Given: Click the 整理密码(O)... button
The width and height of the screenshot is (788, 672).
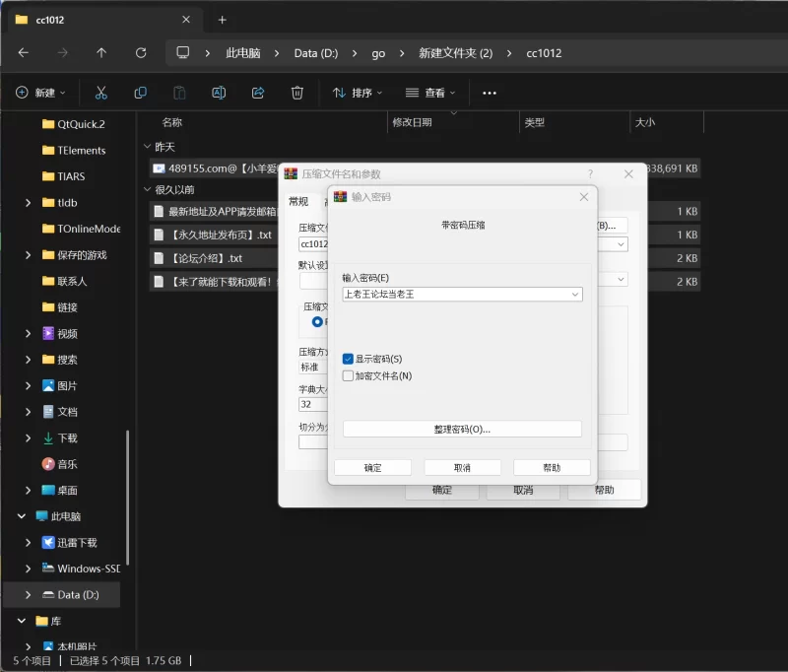Looking at the screenshot, I should (462, 430).
